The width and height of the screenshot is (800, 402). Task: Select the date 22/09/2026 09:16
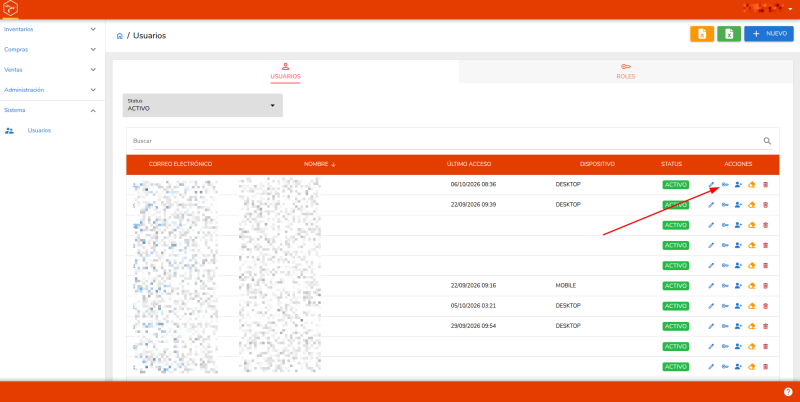click(473, 286)
